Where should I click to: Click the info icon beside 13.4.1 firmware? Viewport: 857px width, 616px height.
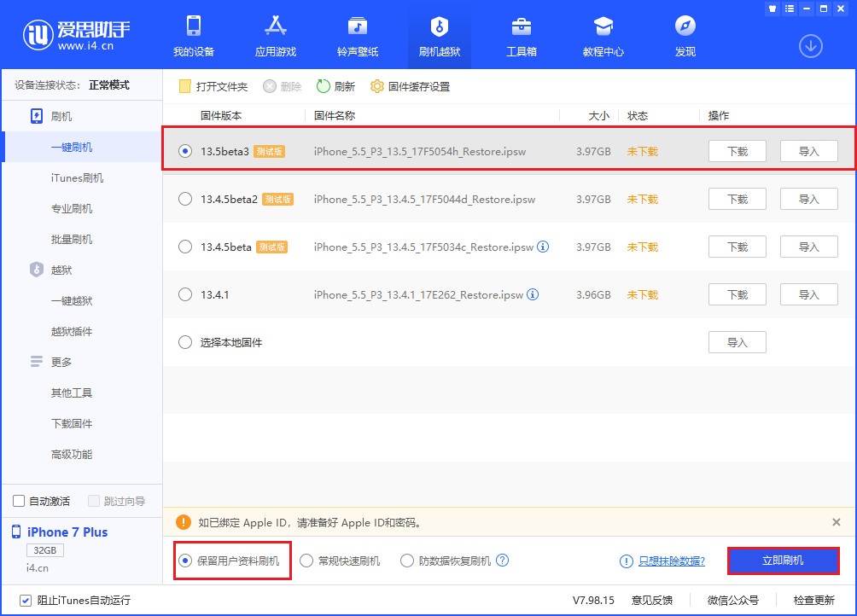click(x=531, y=294)
